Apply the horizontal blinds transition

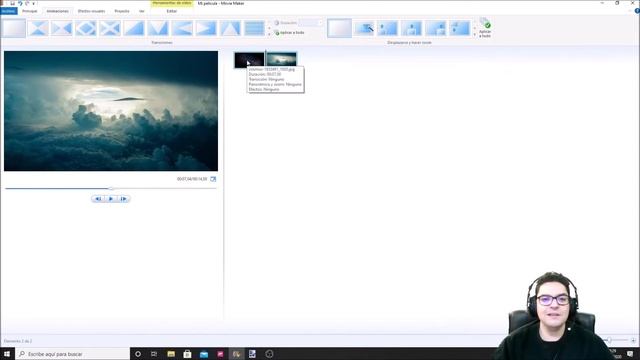[x=254, y=28]
